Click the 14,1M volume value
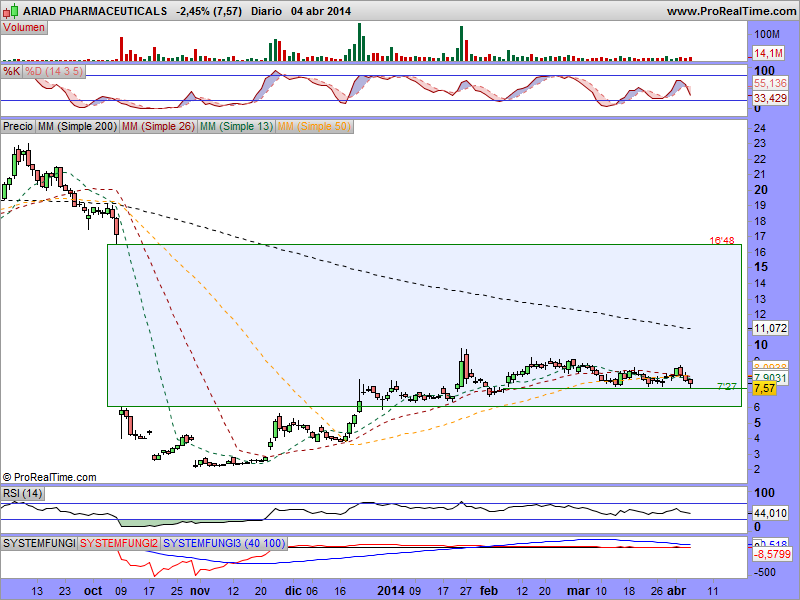The height and width of the screenshot is (600, 800). tap(768, 53)
